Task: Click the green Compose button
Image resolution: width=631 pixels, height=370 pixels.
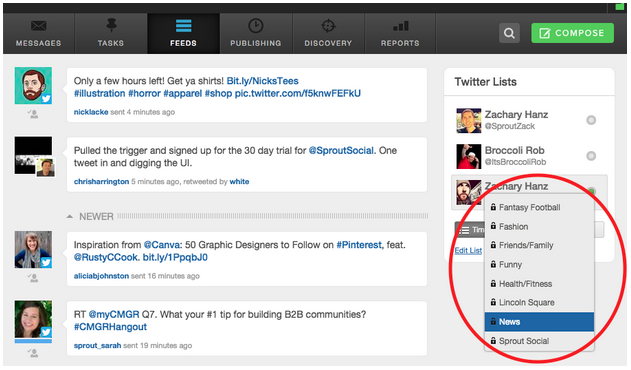Action: pos(572,33)
